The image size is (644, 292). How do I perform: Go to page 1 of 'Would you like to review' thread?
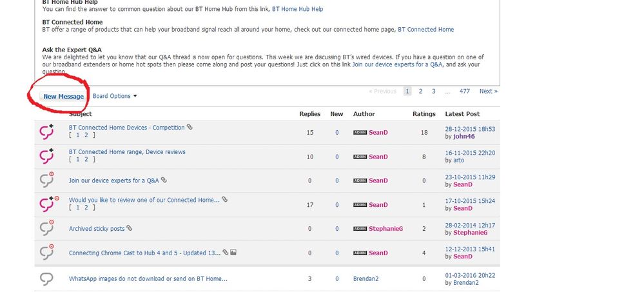pos(77,208)
